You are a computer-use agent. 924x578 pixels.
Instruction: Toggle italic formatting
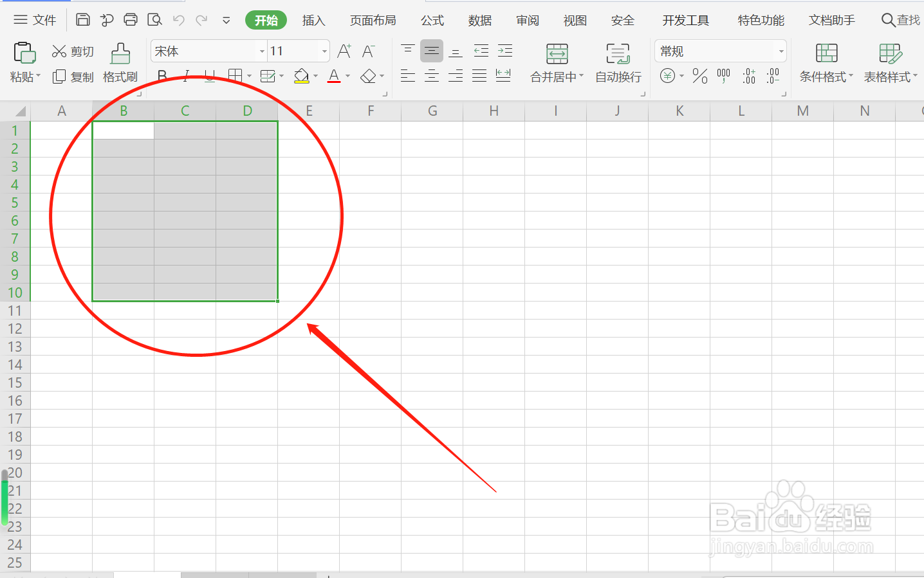click(187, 77)
